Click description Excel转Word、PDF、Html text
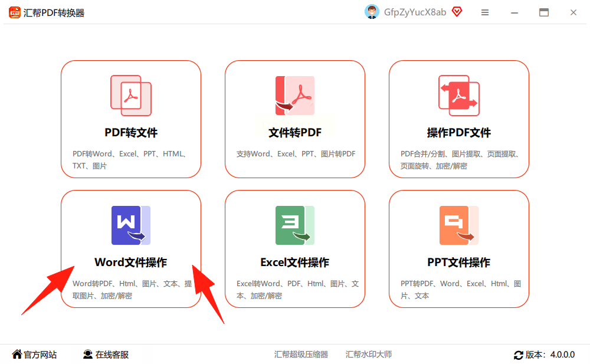Viewport: 590px width, 364px height. 297,290
